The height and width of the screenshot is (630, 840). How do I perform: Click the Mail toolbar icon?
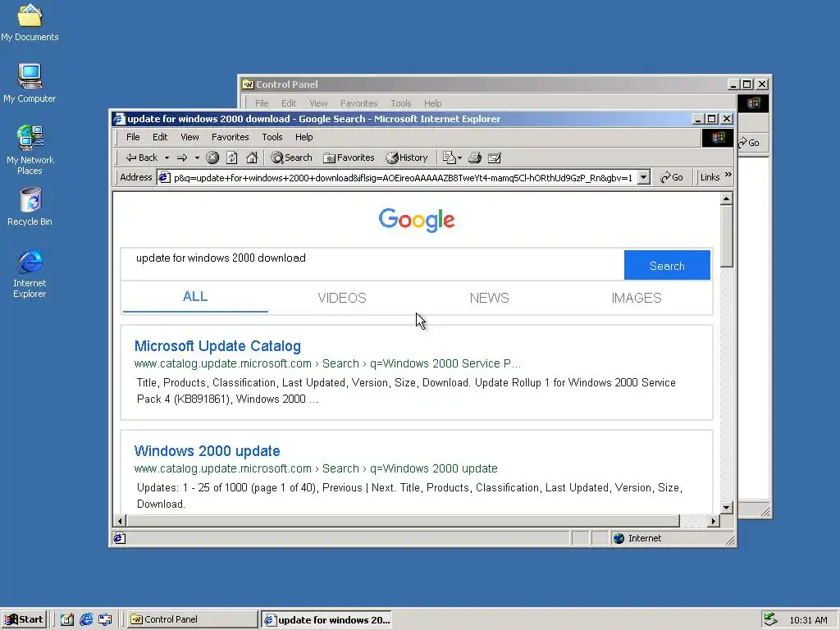452,157
